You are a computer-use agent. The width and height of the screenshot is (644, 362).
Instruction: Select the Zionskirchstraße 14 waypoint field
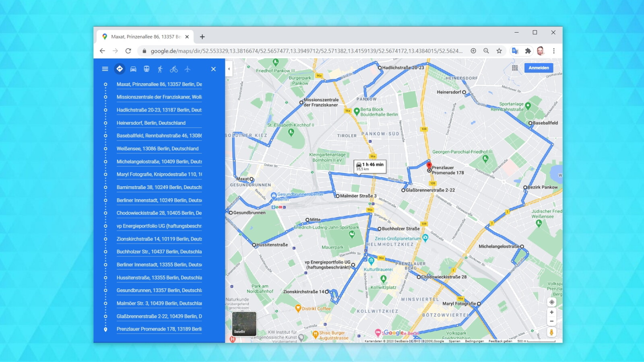point(159,239)
